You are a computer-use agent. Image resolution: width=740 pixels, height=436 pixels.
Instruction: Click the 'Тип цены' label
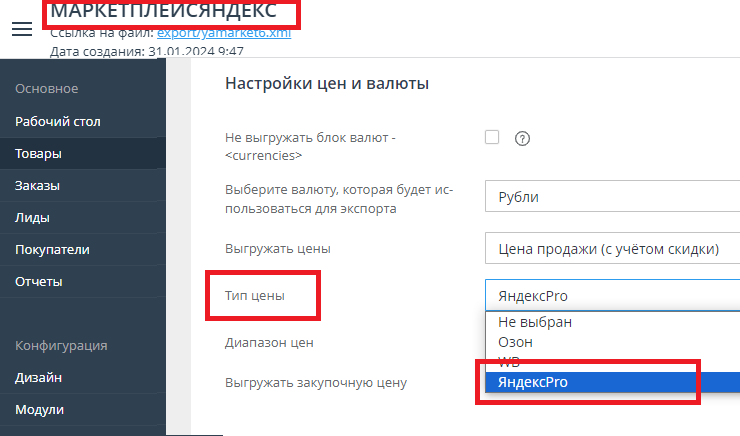255,295
